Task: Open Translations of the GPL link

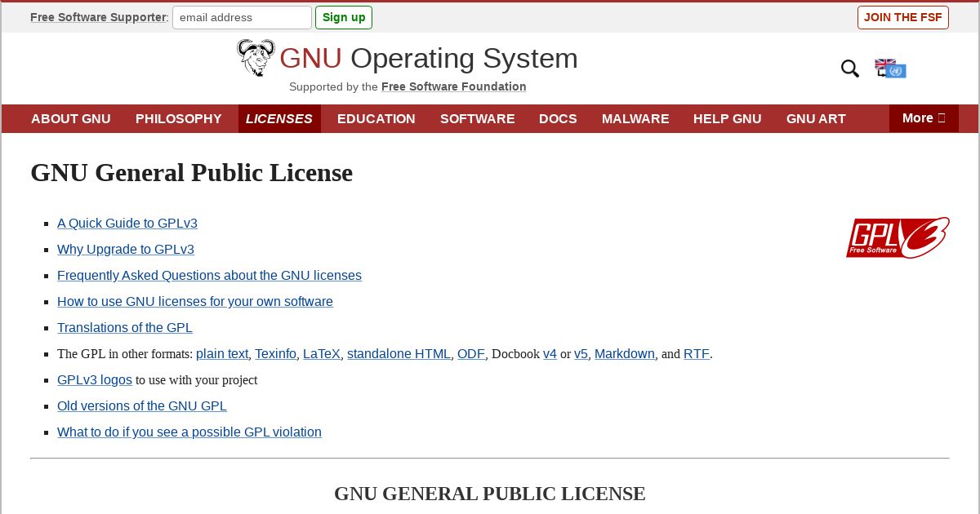Action: click(125, 328)
